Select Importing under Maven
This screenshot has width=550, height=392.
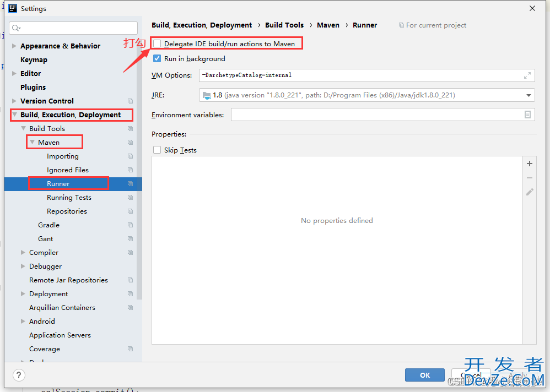tap(63, 156)
